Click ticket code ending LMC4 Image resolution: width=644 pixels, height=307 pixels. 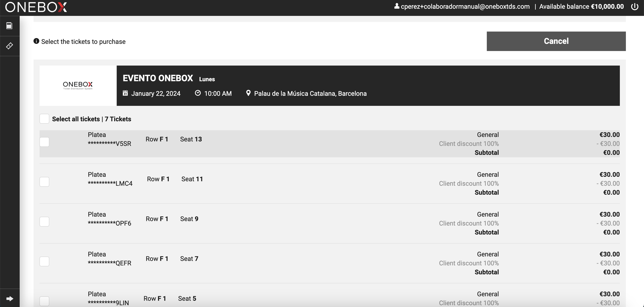pos(110,183)
